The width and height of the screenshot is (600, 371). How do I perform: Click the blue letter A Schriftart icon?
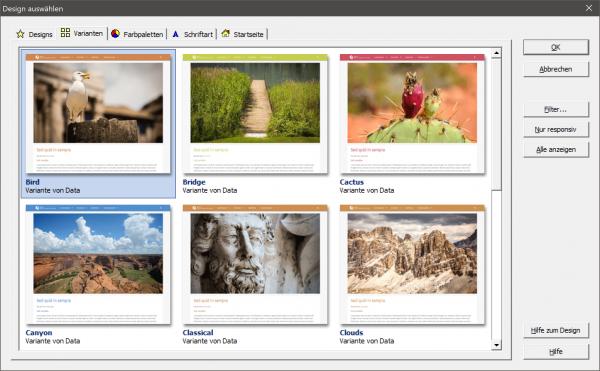coord(175,34)
